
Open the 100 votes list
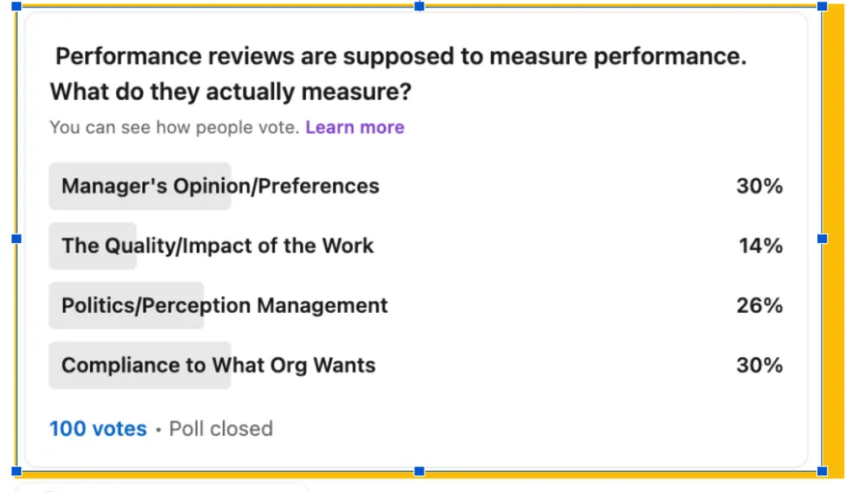pos(98,428)
